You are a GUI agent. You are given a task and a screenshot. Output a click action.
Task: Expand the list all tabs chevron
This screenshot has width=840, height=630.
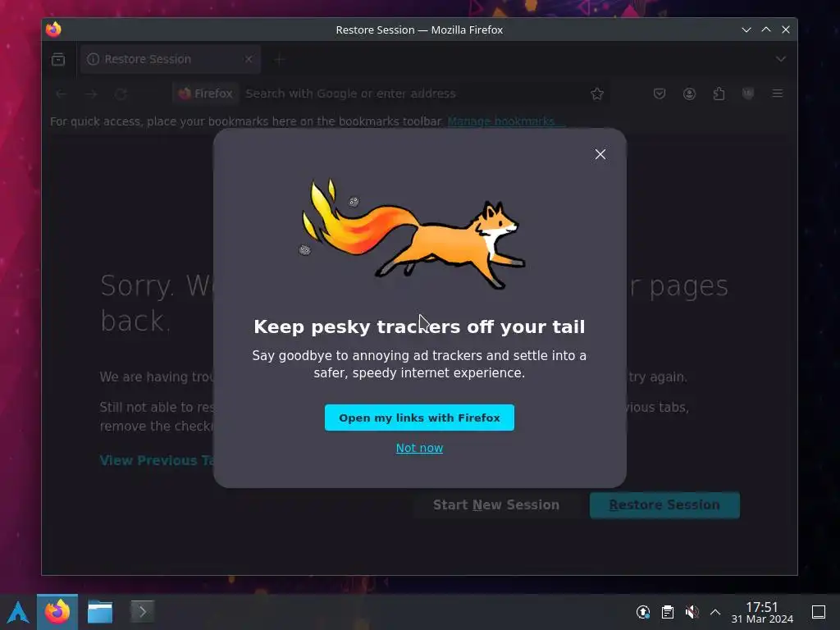click(x=781, y=59)
